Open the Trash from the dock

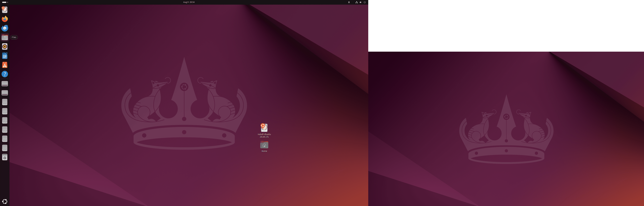pos(5,157)
